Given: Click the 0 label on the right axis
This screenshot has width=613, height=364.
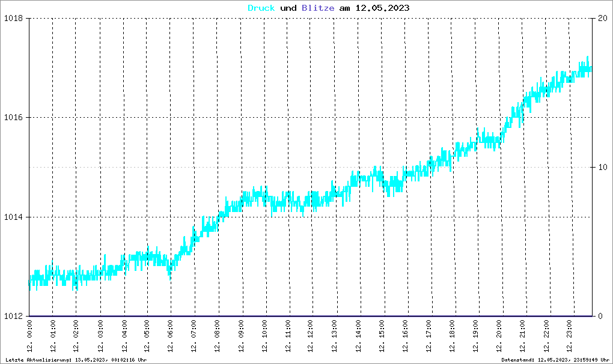Looking at the screenshot, I should point(599,317).
